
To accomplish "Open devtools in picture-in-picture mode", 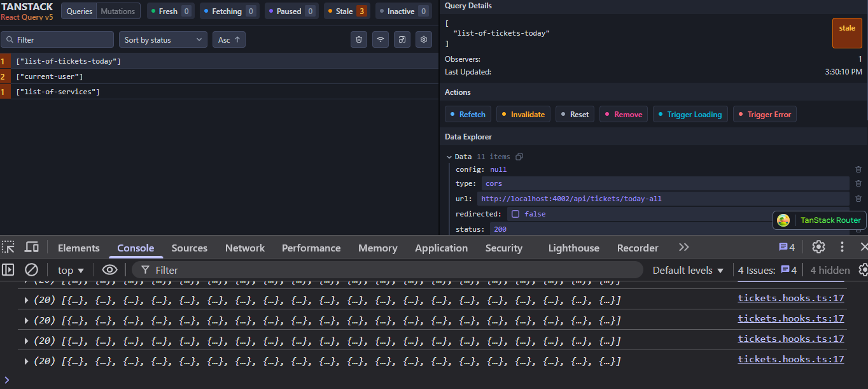I will [402, 39].
